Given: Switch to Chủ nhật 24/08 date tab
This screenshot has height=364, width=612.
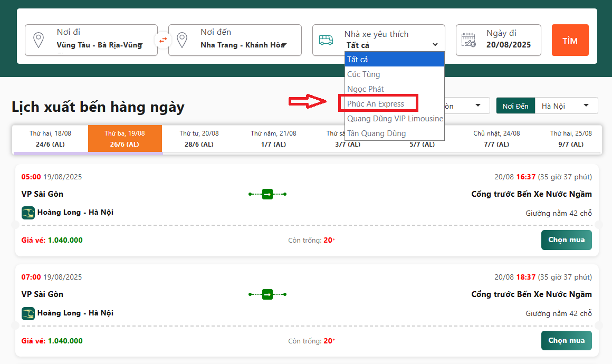Looking at the screenshot, I should click(496, 139).
